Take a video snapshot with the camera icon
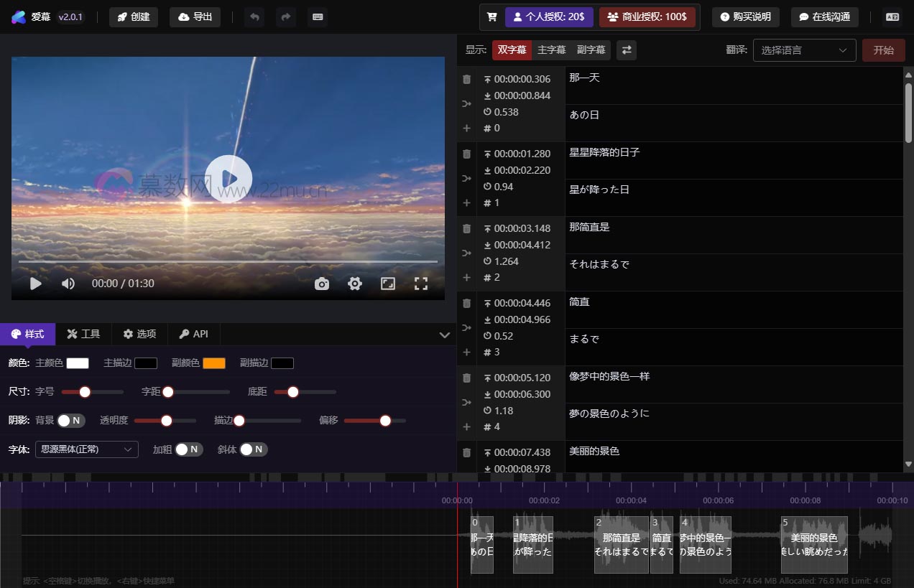The width and height of the screenshot is (914, 588). (321, 284)
